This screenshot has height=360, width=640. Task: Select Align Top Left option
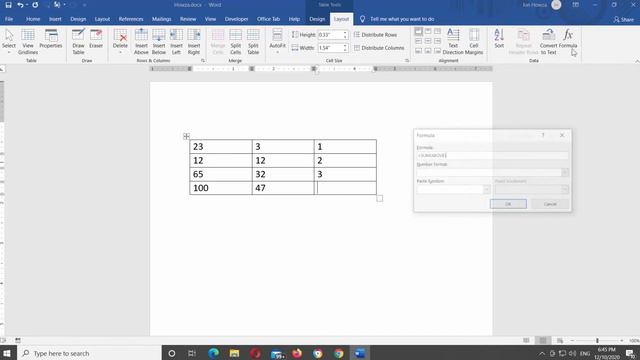click(x=418, y=31)
